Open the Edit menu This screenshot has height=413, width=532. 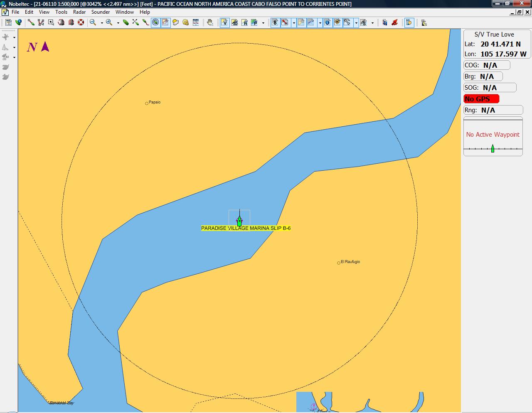point(29,12)
